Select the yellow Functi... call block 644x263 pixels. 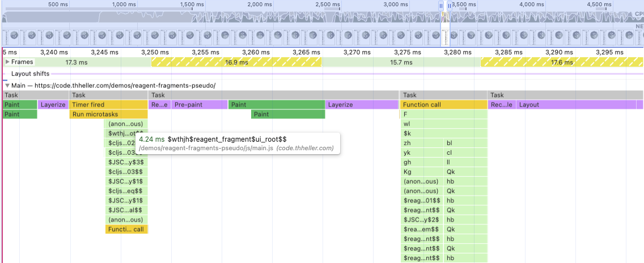(x=126, y=230)
